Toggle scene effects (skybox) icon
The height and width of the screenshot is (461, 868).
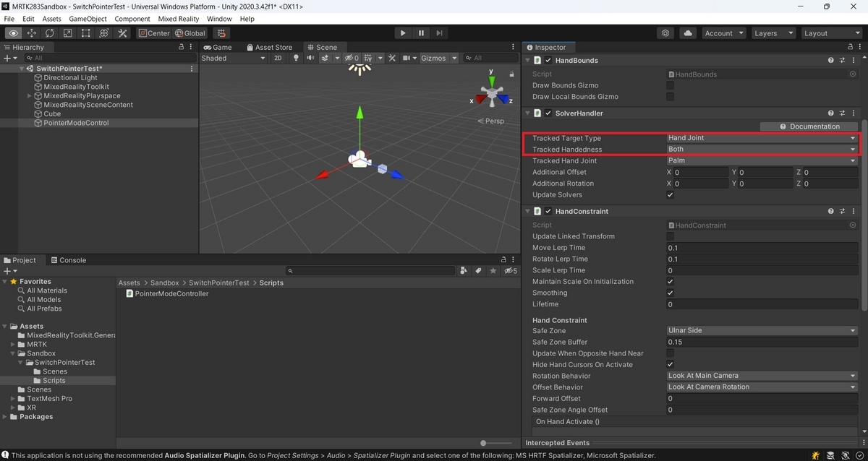tap(325, 58)
